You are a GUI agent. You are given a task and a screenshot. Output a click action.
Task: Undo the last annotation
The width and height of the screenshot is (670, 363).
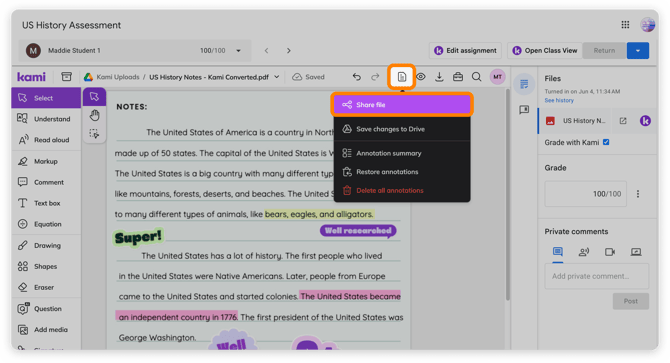[357, 77]
